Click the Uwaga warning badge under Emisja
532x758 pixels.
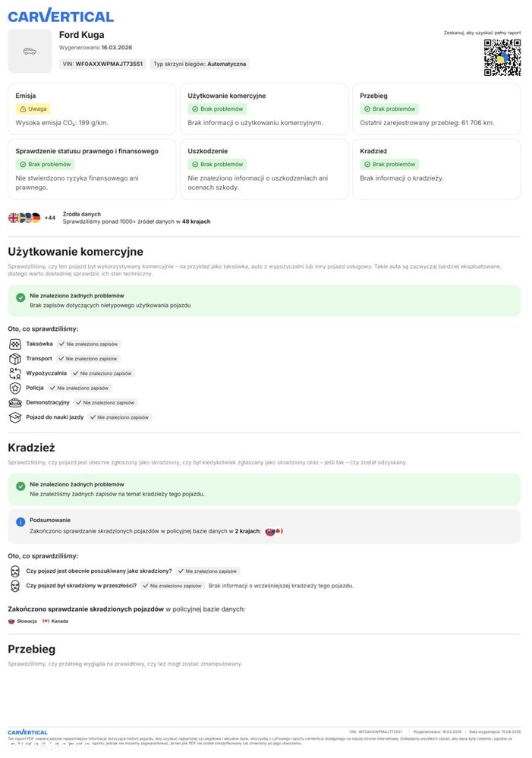pyautogui.click(x=33, y=109)
